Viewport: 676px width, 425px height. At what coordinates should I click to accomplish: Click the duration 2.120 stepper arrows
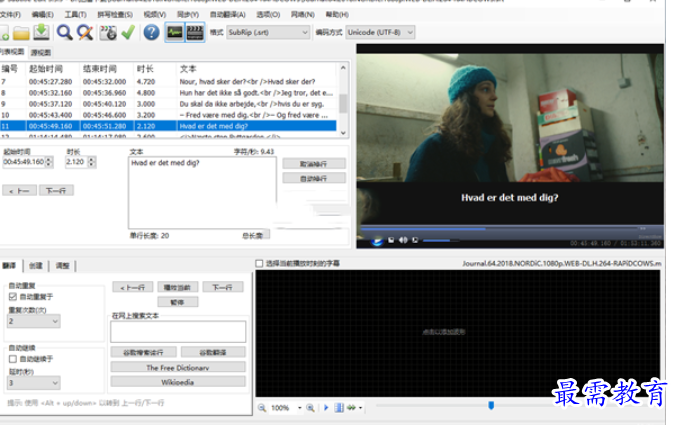[x=91, y=162]
